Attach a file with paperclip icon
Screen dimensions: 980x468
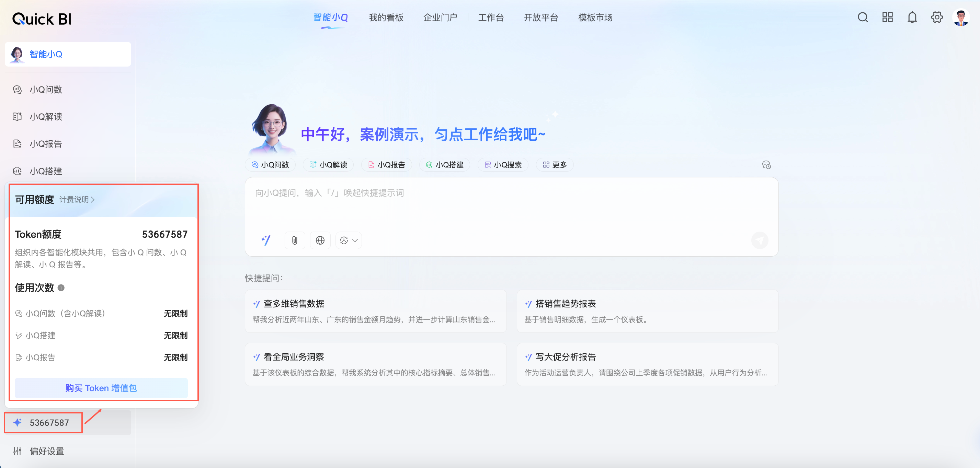coord(295,240)
